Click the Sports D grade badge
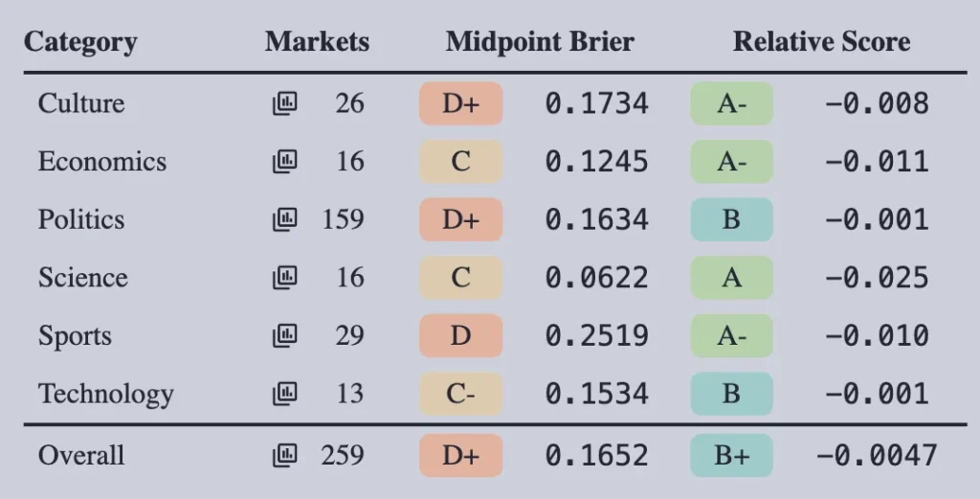This screenshot has height=499, width=980. tap(460, 336)
